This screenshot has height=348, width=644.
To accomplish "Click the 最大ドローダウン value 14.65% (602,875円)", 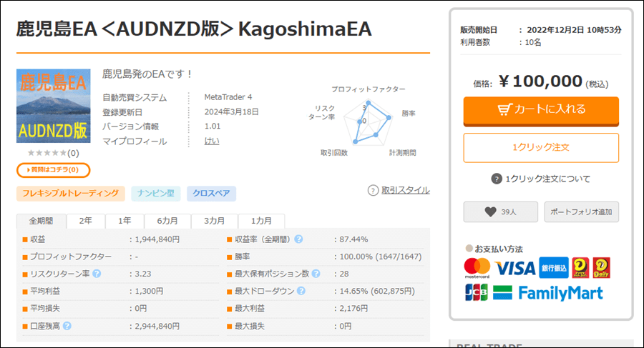I will pyautogui.click(x=377, y=291).
